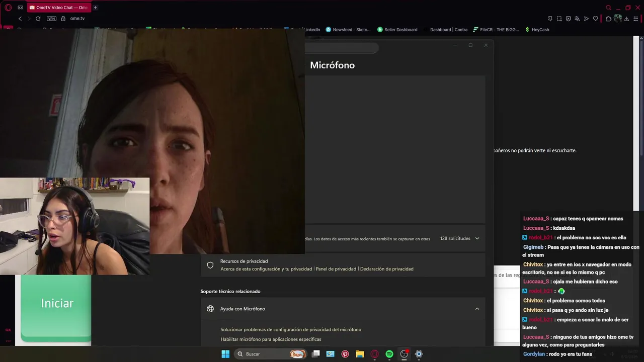Open File Explorer from the taskbar

point(360,354)
